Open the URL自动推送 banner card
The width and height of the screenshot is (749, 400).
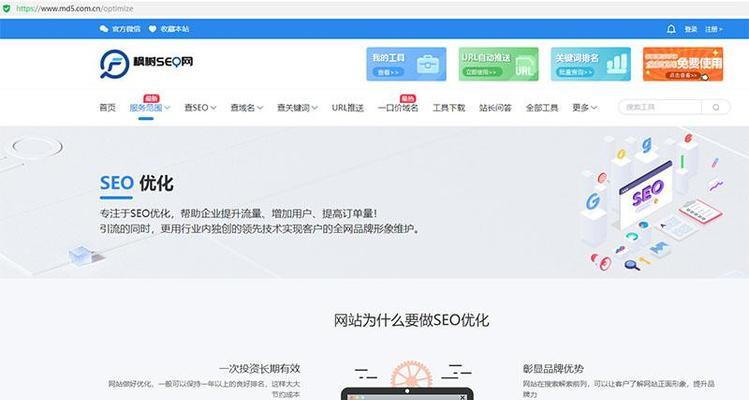498,64
